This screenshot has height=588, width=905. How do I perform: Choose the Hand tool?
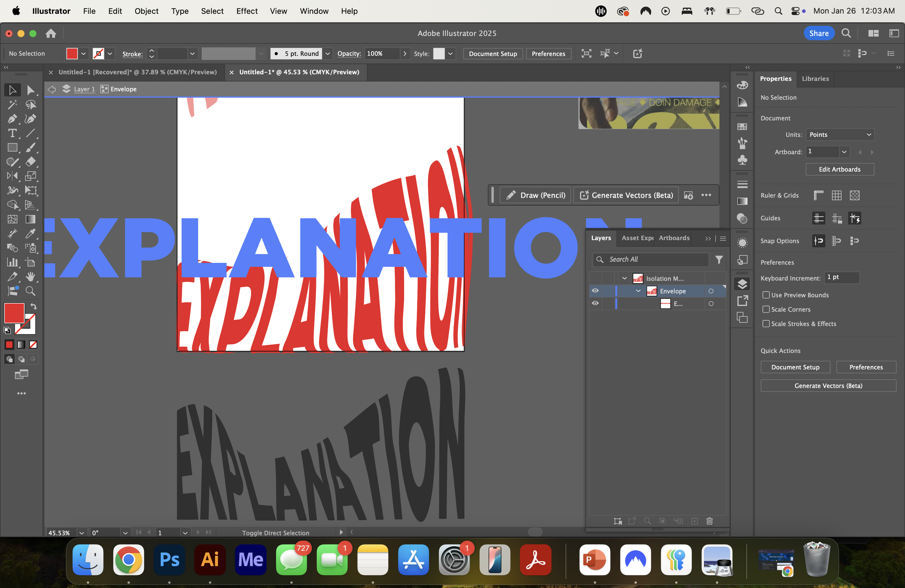coord(31,277)
